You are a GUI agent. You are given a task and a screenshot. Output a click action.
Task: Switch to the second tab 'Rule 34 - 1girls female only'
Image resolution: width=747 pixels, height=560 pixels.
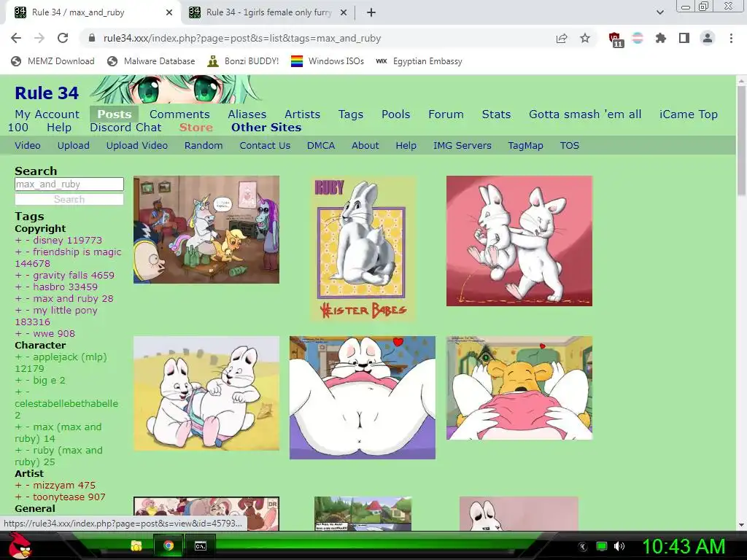point(268,12)
